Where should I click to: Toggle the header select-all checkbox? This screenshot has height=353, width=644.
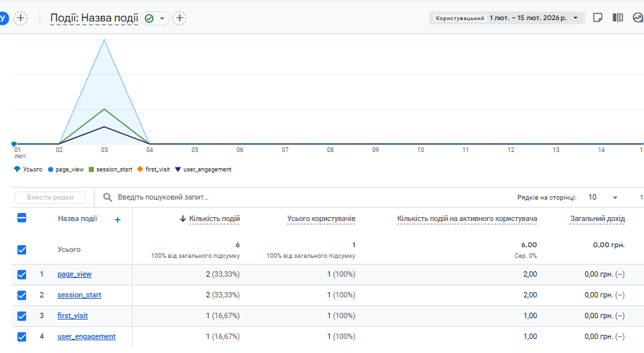pyautogui.click(x=21, y=218)
